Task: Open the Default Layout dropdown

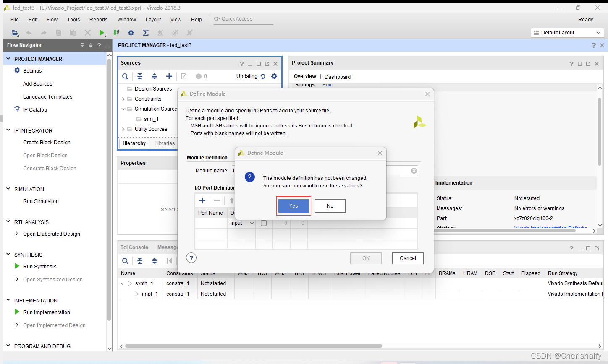Action: tap(567, 33)
